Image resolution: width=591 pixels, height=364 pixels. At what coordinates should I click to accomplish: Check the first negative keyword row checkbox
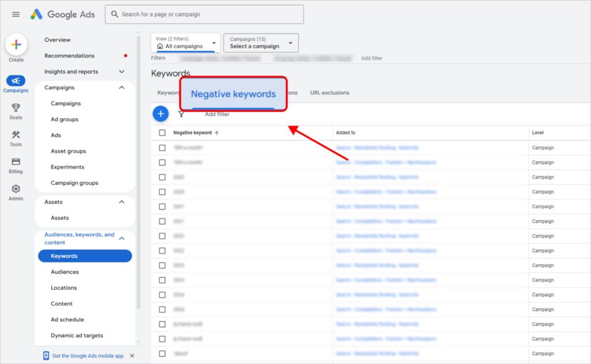(162, 148)
